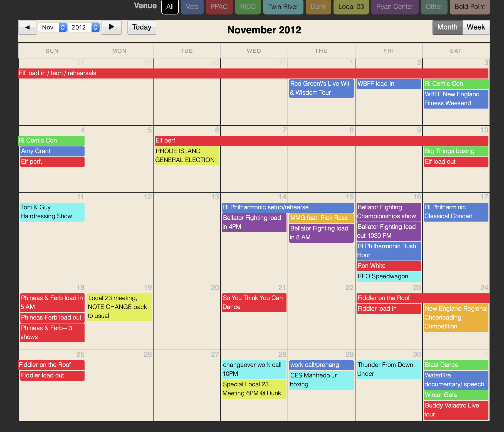Open the Ron White event
Image resolution: width=504 pixels, height=432 pixels.
point(389,266)
